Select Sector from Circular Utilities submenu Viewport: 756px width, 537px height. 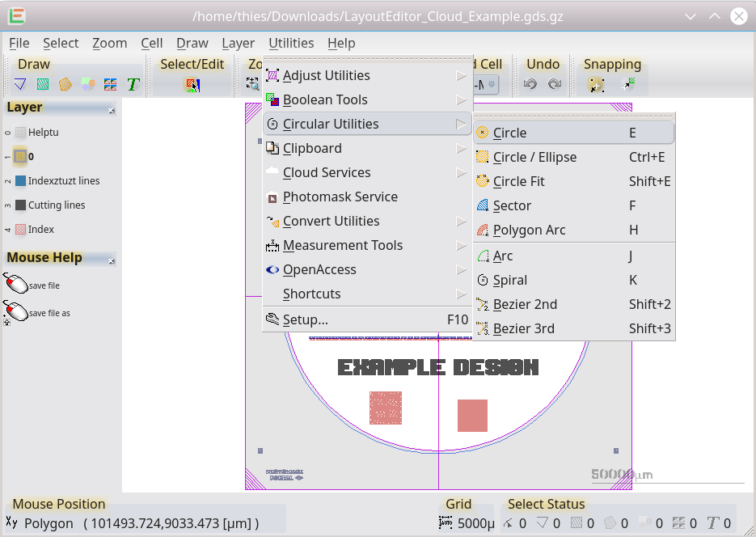(512, 205)
